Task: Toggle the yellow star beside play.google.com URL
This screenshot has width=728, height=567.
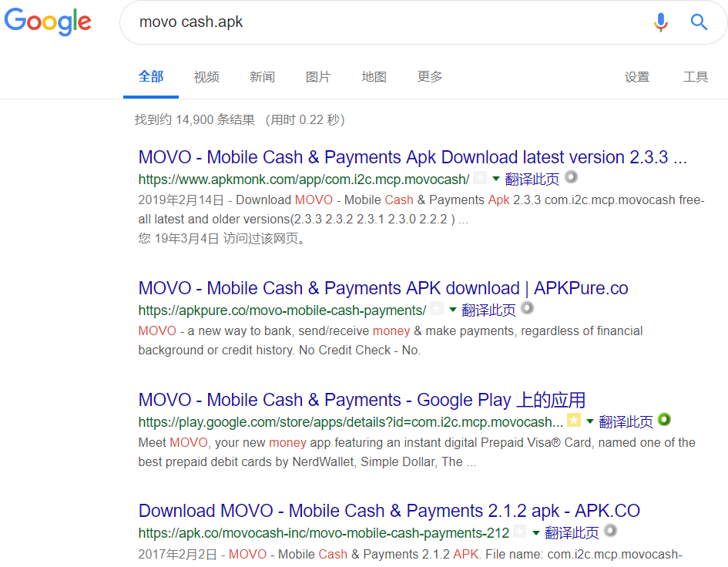Action: [574, 421]
